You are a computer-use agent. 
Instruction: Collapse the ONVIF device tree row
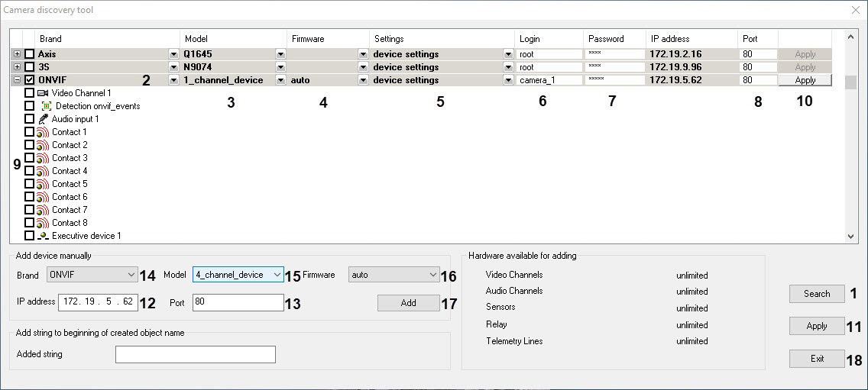pos(17,80)
